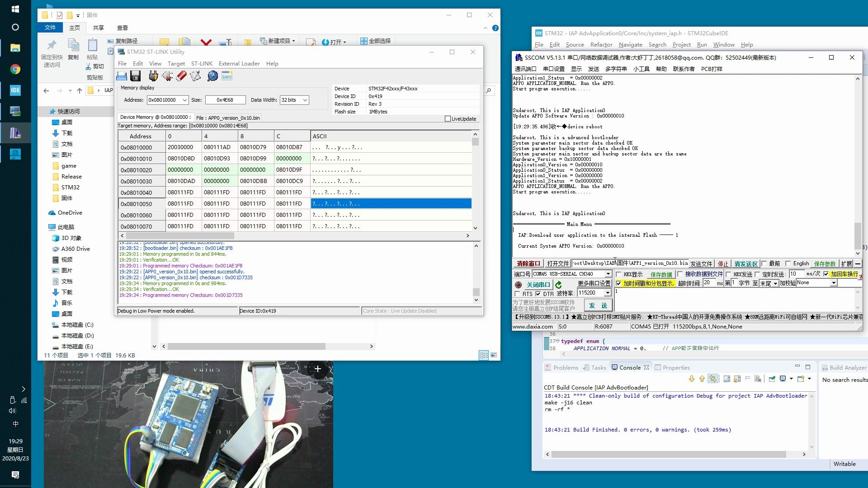The image size is (868, 488).
Task: Click green refresh serial port icon
Action: coord(558,285)
